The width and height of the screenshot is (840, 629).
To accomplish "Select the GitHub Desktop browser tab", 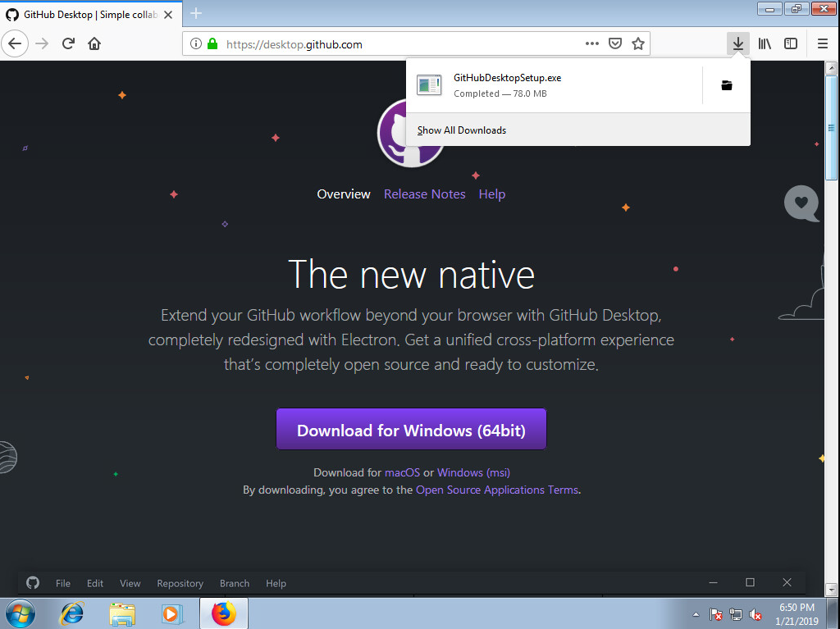I will (x=91, y=15).
